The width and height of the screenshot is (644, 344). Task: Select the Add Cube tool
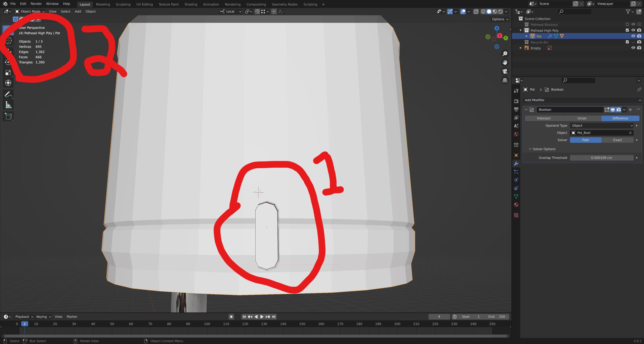click(x=8, y=116)
